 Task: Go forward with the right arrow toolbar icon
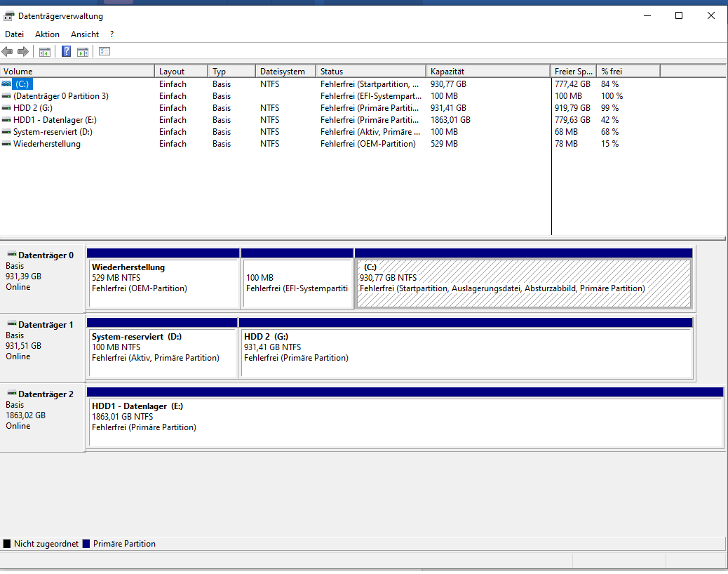point(22,51)
